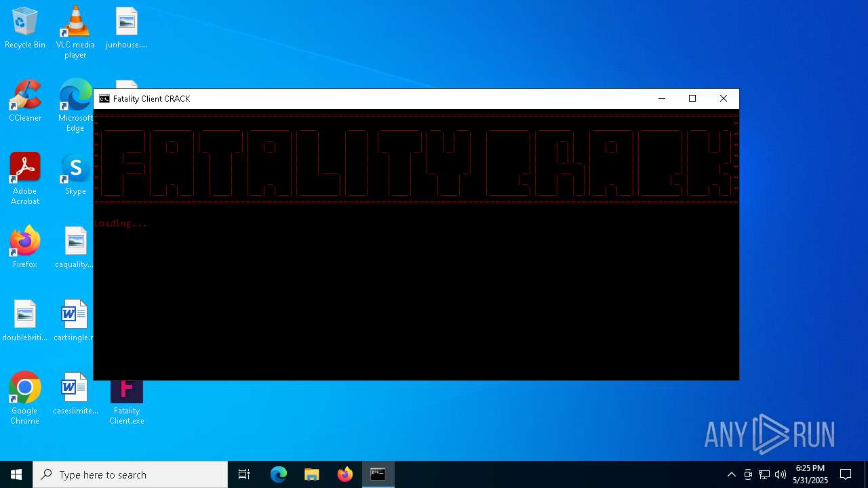
Task: Open the Fatality Client CRACK window system menu icon
Action: (x=104, y=99)
